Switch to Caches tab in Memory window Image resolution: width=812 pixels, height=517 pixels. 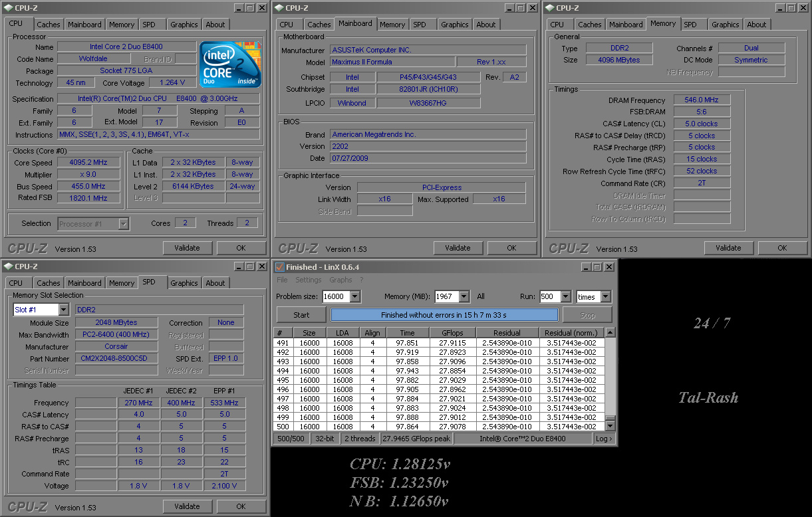coord(589,25)
